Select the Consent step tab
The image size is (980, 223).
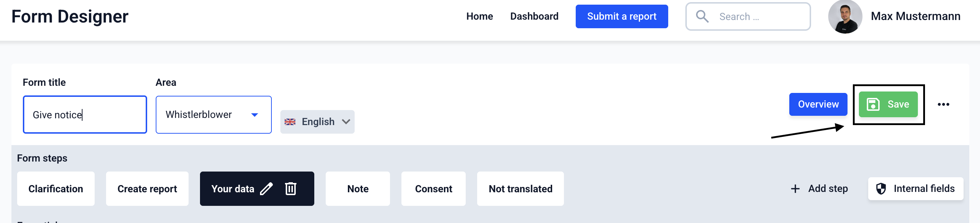(433, 189)
